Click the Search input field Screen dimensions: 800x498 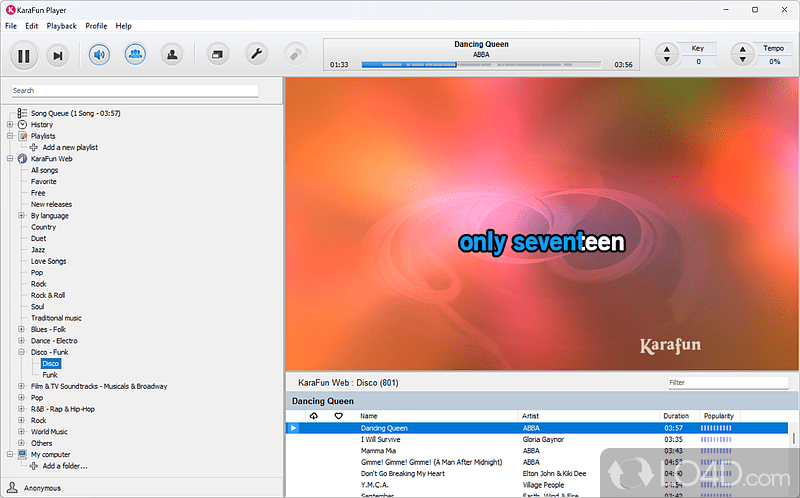135,90
